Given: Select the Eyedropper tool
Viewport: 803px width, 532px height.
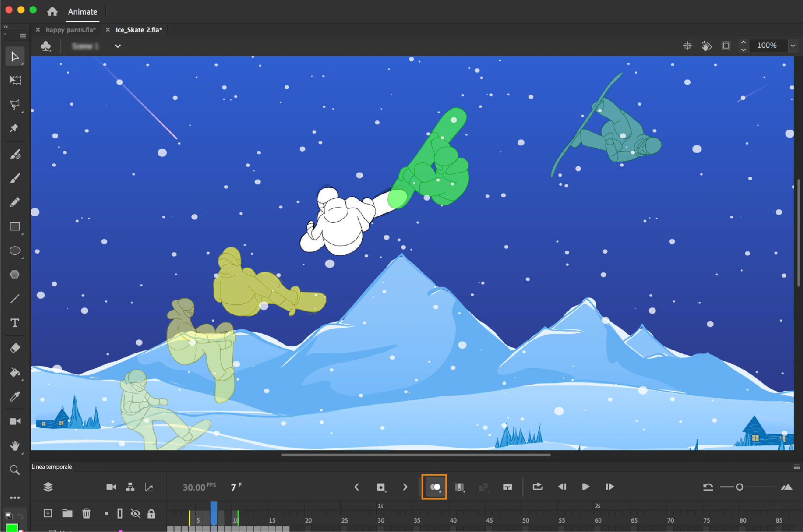Looking at the screenshot, I should [15, 397].
